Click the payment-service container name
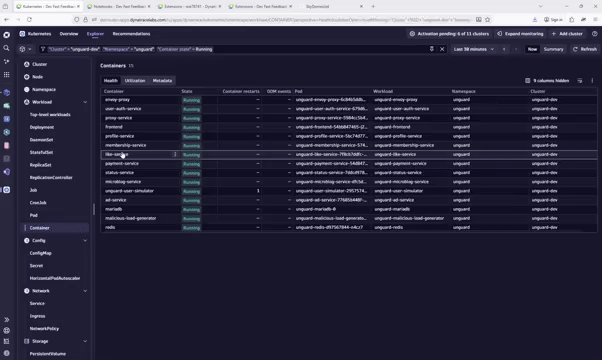Screen dimensions: 602x360 pos(122,163)
